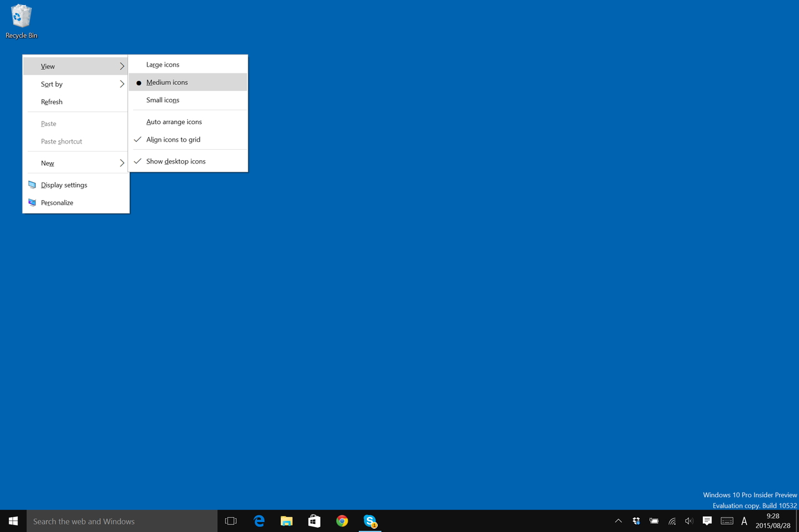Launch Google Chrome from the taskbar
The image size is (799, 532).
point(341,521)
